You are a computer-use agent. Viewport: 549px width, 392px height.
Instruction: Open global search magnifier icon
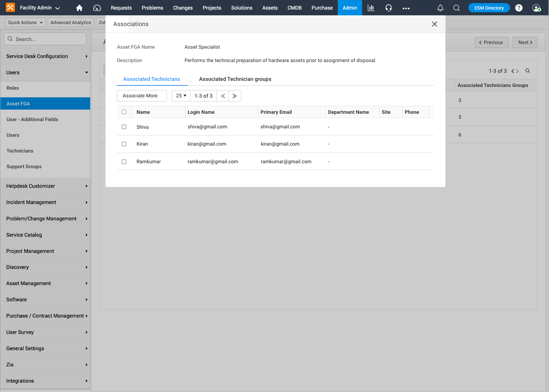457,8
